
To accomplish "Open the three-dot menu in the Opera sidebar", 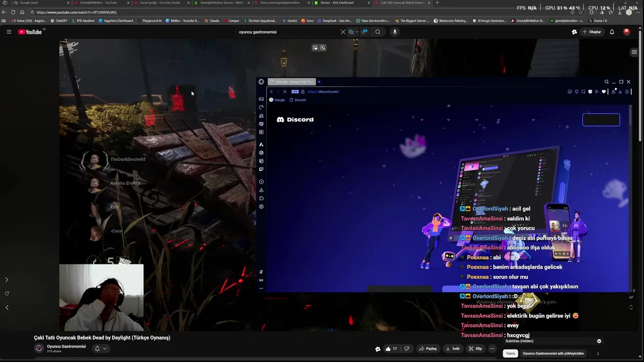I will tap(261, 288).
